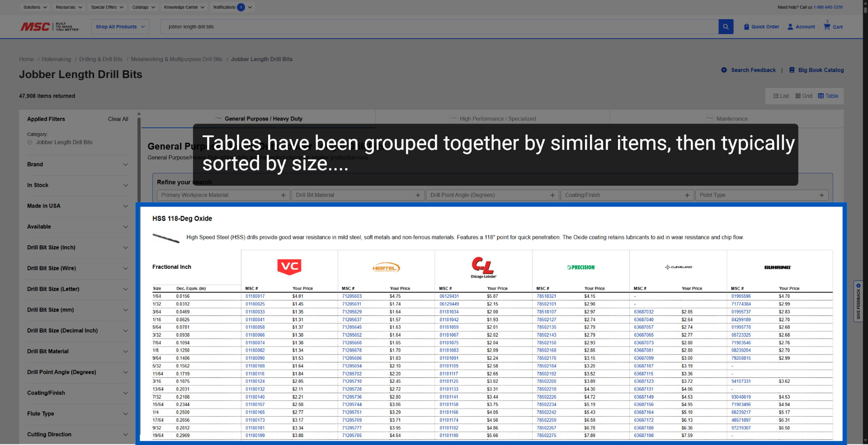The image size is (868, 445).
Task: Click the HSS drill bit thumbnail image
Action: (x=166, y=238)
